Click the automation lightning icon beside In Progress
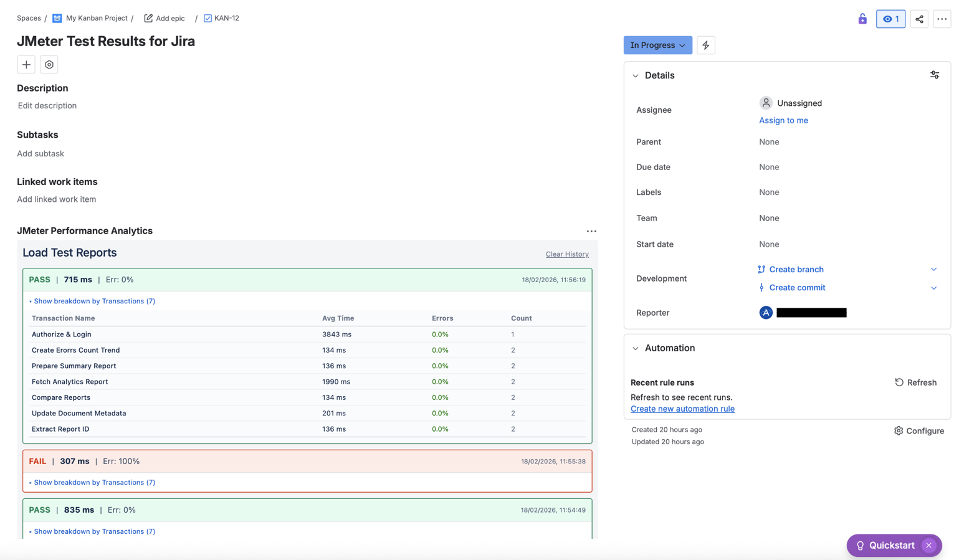The height and width of the screenshot is (560, 959). [x=705, y=45]
